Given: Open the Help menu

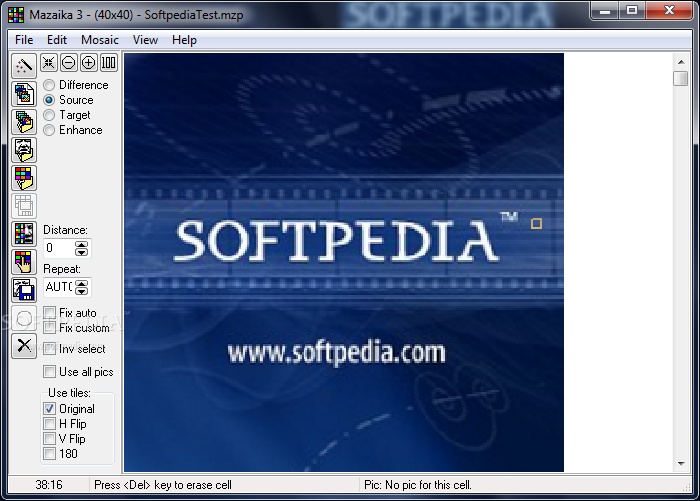Looking at the screenshot, I should [184, 40].
